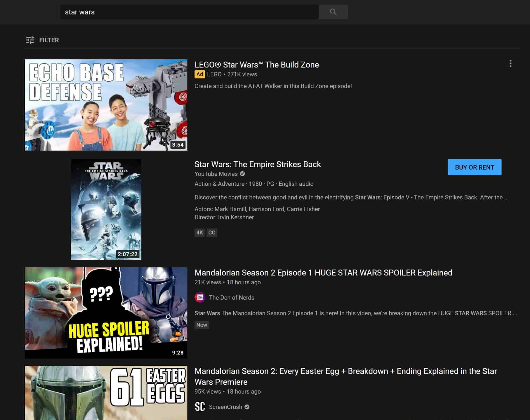Click the filter icon to open filters
Viewport: 530px width, 420px height.
(30, 40)
